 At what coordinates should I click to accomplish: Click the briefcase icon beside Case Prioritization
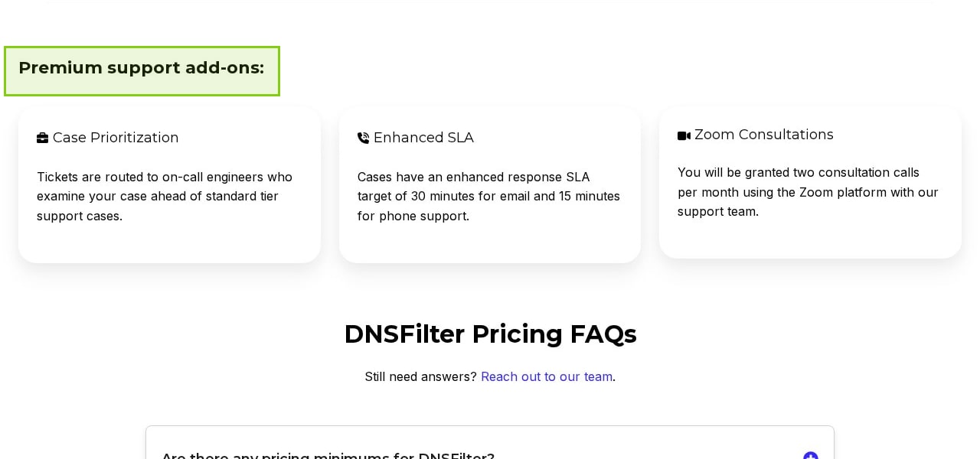pos(42,138)
